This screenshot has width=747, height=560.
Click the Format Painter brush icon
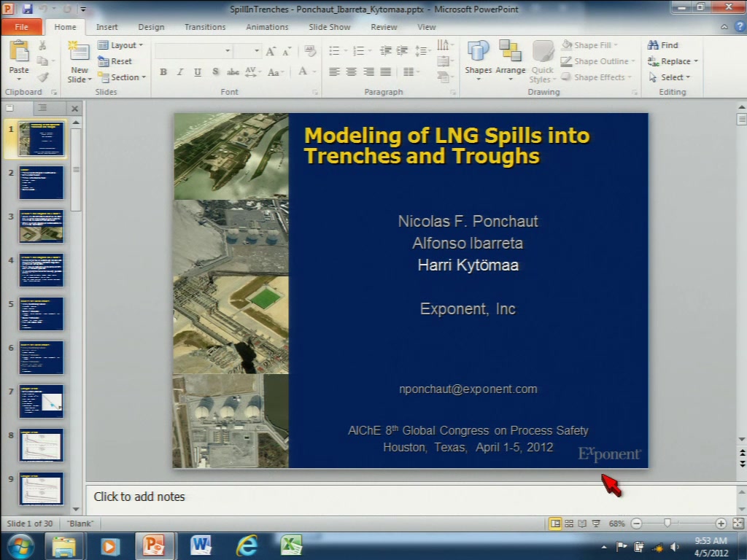(x=43, y=77)
